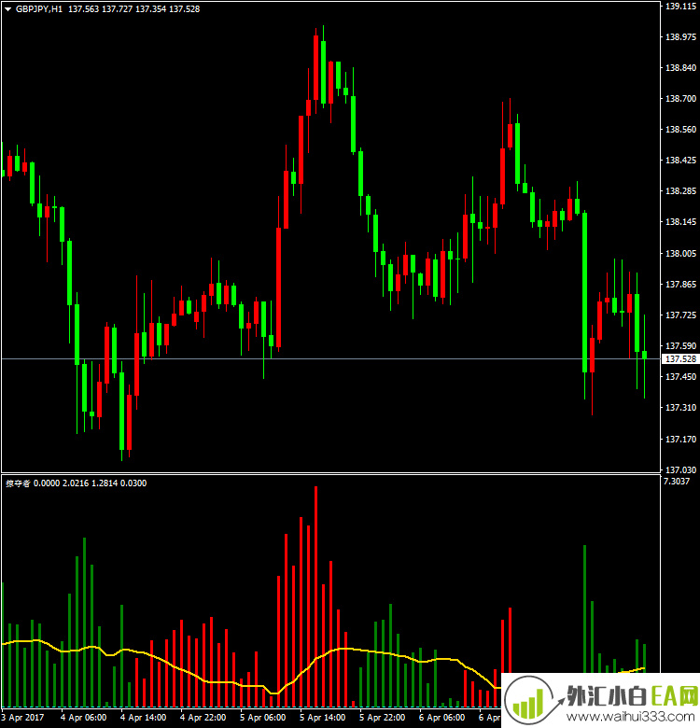
Task: Click the chart dropdown arrow beside GBPJPY,H1
Action: 7,8
